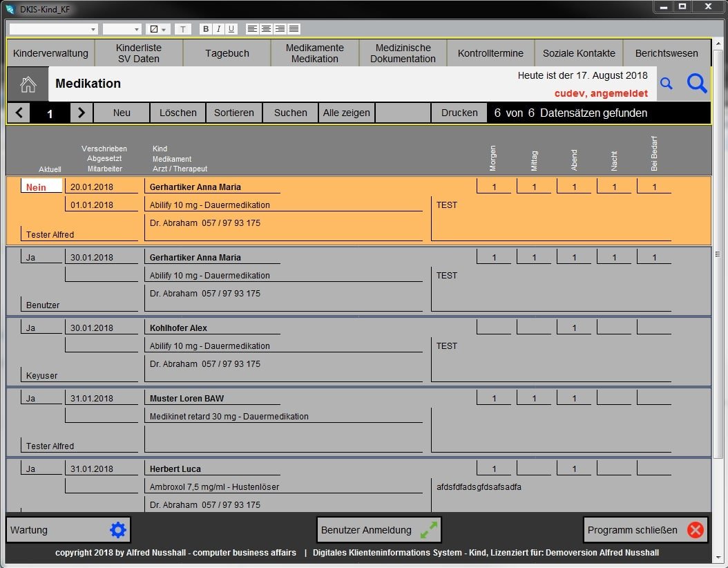Switch to the Kinderverwaltung tab

pos(50,53)
